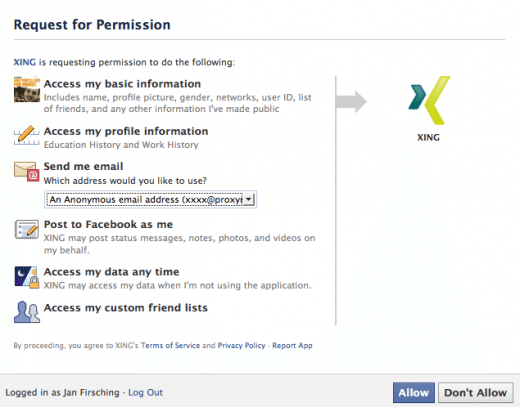Click the Access my basic information heading
520x407 pixels.
click(x=122, y=84)
